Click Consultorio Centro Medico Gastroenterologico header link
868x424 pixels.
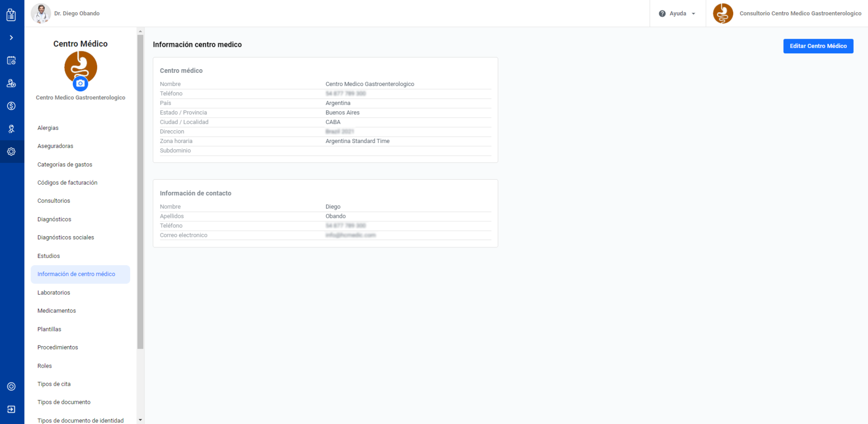point(800,13)
